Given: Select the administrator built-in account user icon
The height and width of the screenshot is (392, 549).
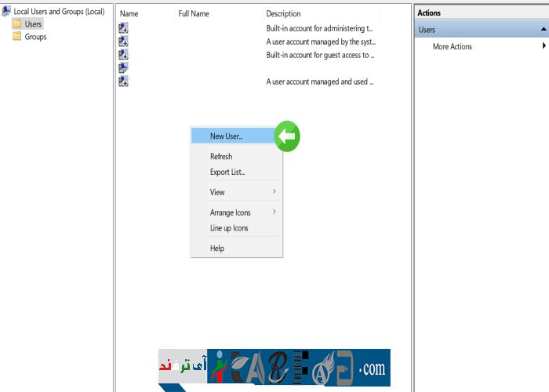Looking at the screenshot, I should tap(123, 28).
